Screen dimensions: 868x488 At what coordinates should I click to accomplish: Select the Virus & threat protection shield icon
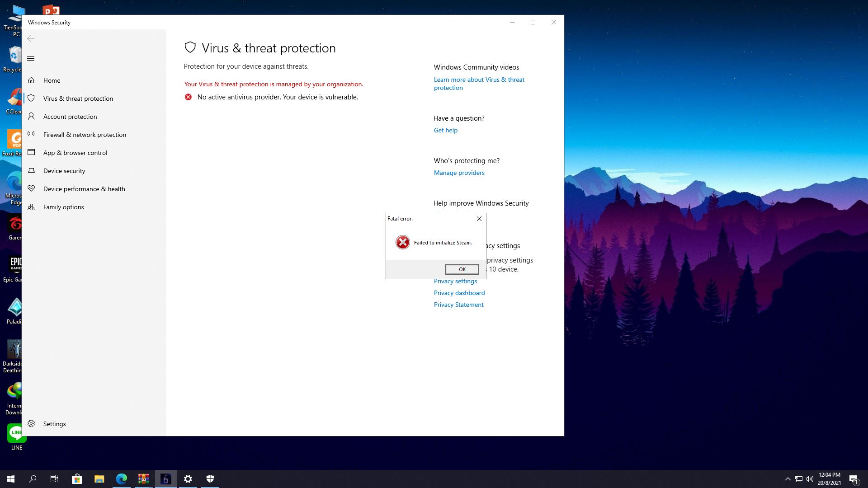point(31,99)
